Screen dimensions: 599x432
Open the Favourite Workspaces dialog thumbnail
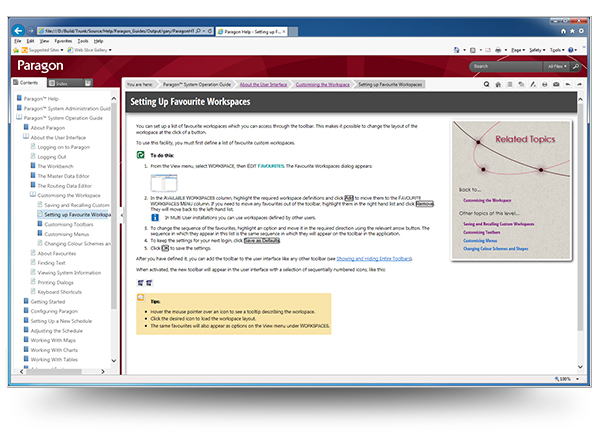[x=164, y=183]
